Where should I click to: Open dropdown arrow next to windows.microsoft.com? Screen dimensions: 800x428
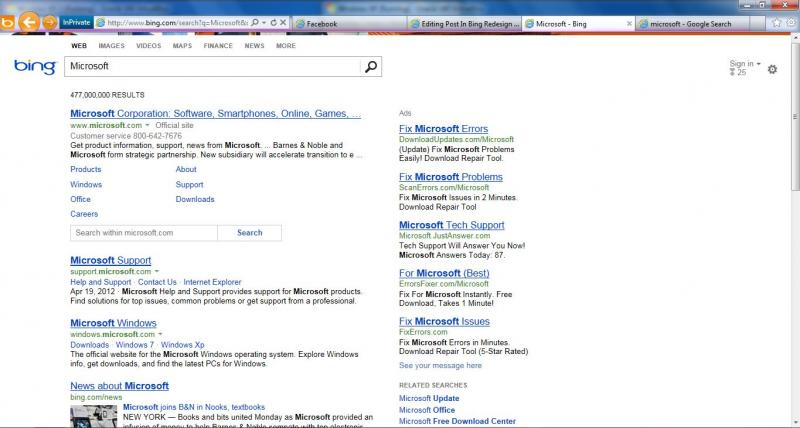[160, 334]
